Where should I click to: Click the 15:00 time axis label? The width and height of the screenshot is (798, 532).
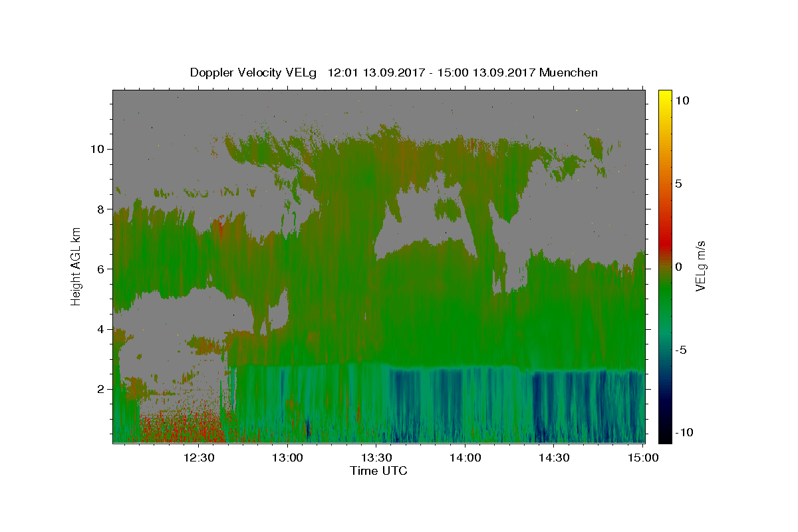point(643,458)
